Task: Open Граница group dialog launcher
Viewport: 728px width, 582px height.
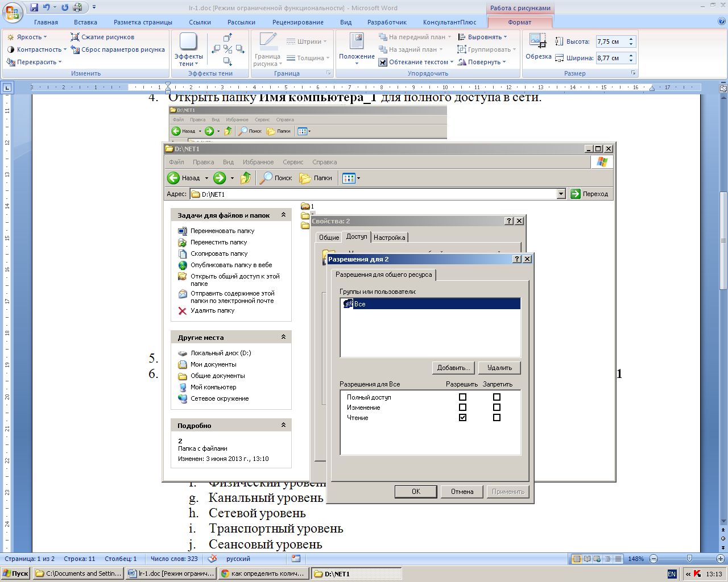Action: (x=328, y=73)
